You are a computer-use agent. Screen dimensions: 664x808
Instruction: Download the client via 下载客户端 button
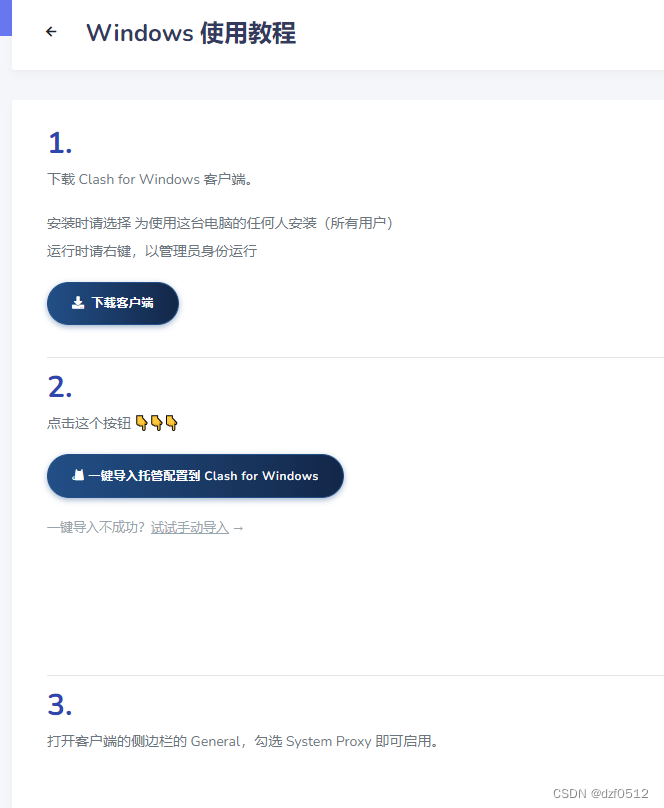point(113,303)
